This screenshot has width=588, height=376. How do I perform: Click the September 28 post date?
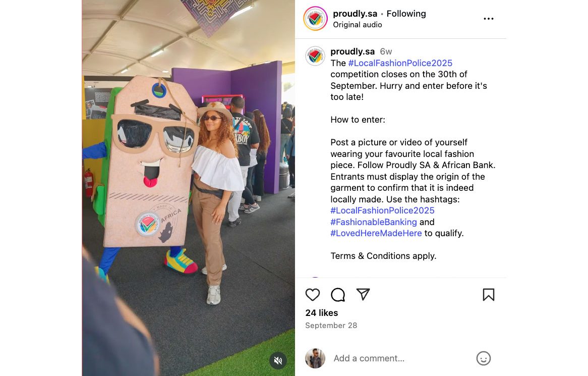pos(331,326)
